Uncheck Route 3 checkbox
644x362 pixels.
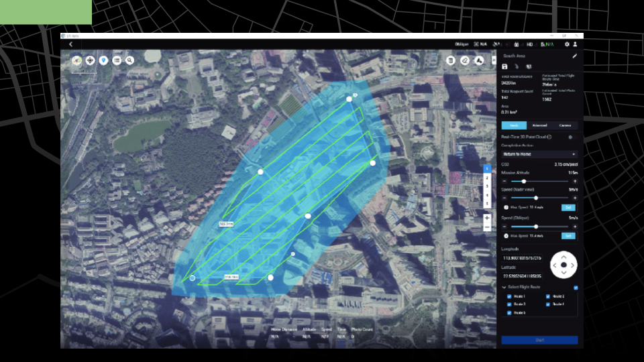[x=509, y=304]
